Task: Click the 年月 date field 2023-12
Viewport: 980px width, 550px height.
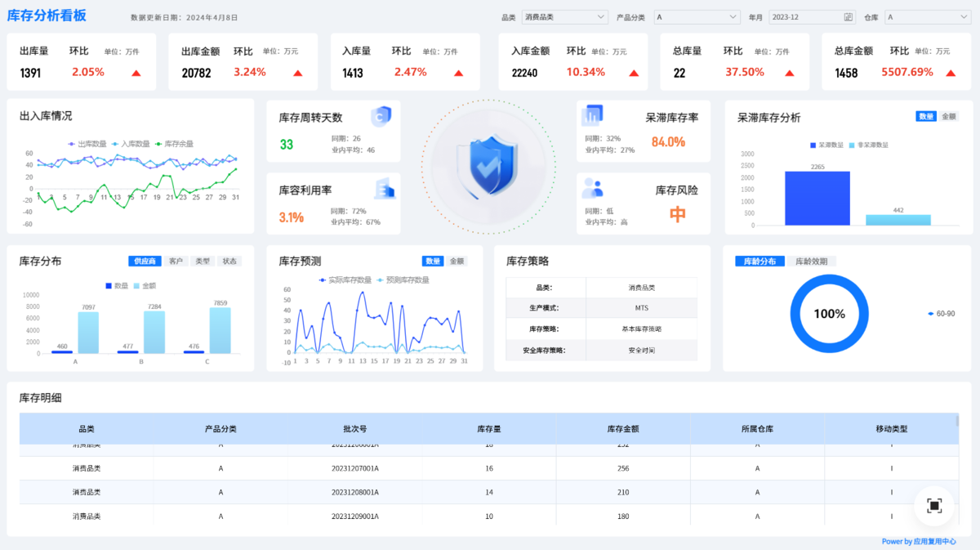Action: [812, 16]
